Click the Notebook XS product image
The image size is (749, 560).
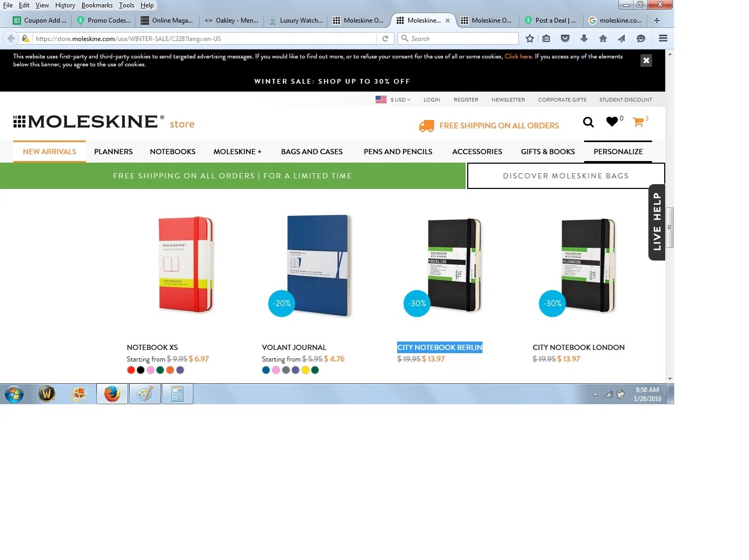185,265
